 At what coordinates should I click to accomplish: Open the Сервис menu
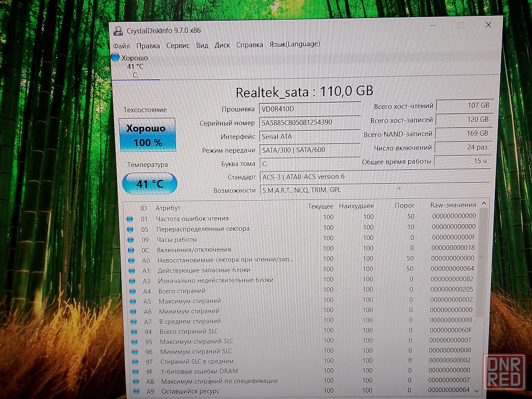tap(178, 46)
